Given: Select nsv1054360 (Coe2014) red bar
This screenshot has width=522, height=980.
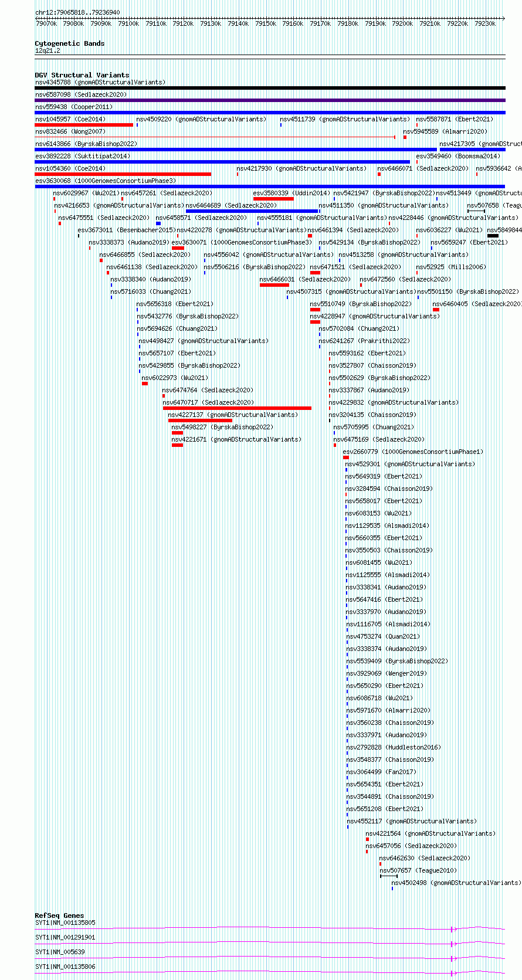Looking at the screenshot, I should (123, 174).
